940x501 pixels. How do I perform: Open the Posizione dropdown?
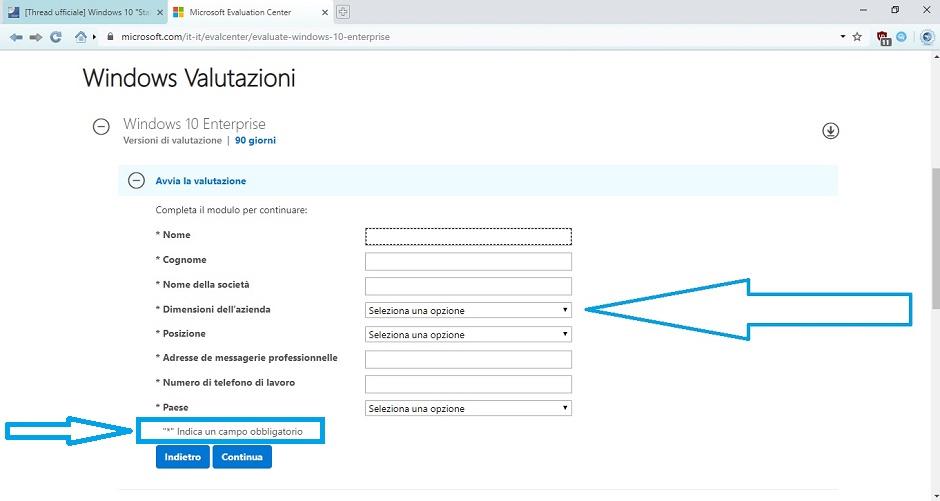(x=468, y=334)
